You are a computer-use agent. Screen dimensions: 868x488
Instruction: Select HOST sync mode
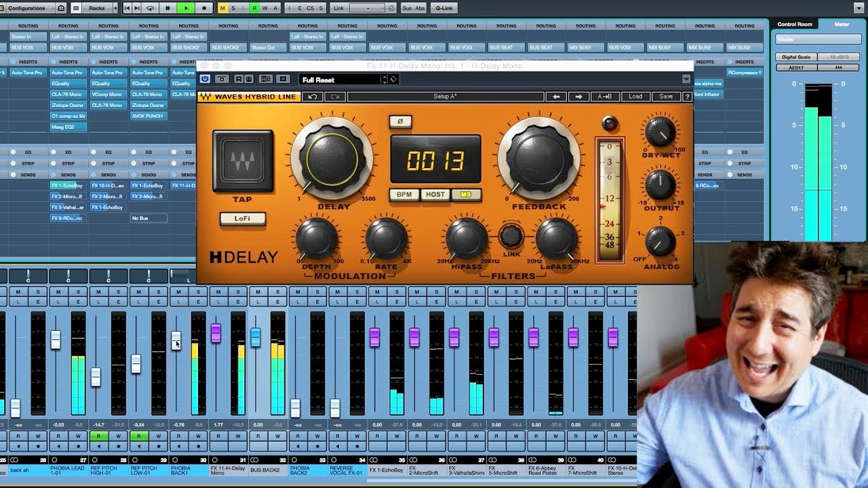point(435,195)
